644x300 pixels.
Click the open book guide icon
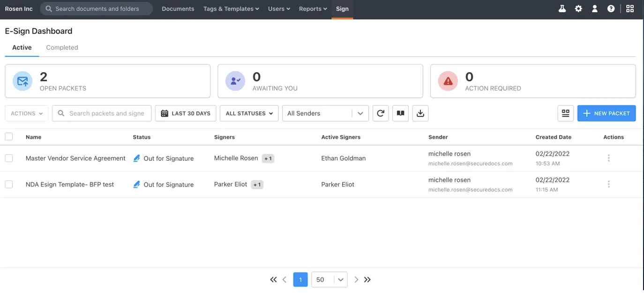400,113
